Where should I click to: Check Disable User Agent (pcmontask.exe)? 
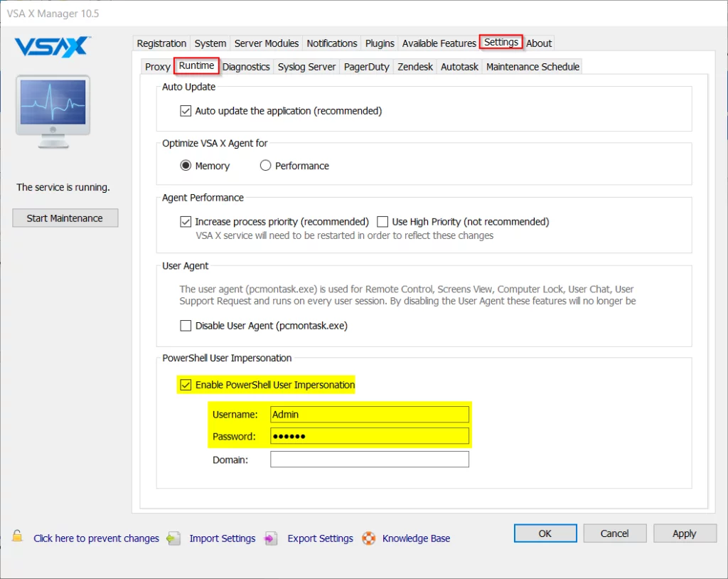(186, 326)
